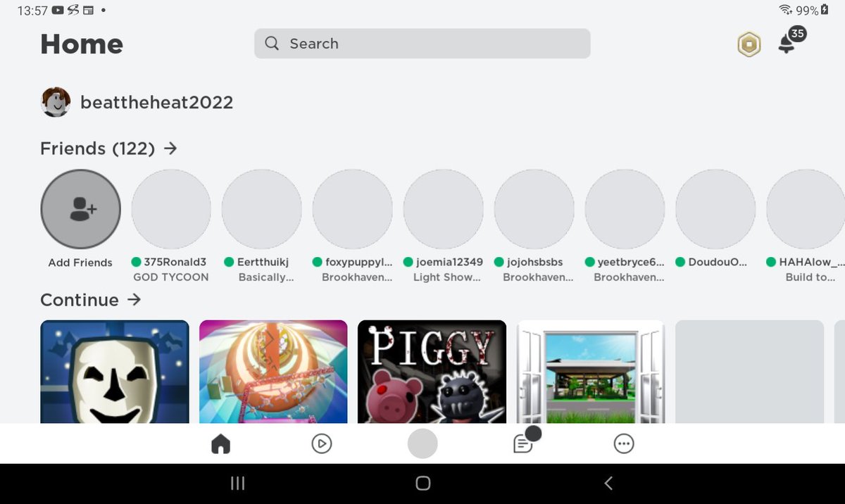Open beattheheat2022 username link
845x504 pixels.
[156, 103]
